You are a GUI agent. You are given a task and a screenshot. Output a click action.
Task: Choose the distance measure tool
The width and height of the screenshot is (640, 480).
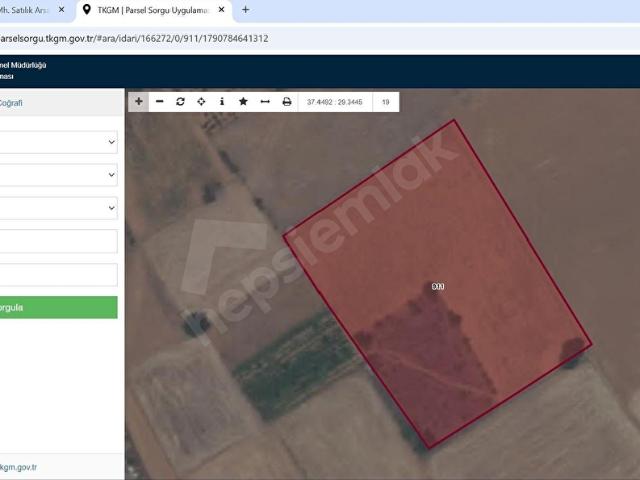click(265, 102)
